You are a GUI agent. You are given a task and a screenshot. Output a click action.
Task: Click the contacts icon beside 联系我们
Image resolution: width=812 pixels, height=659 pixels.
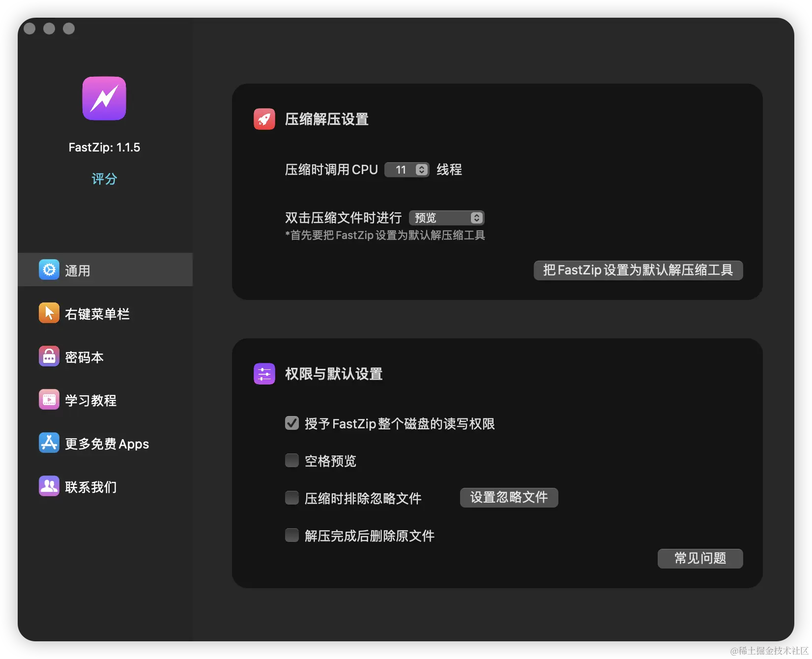pyautogui.click(x=49, y=486)
